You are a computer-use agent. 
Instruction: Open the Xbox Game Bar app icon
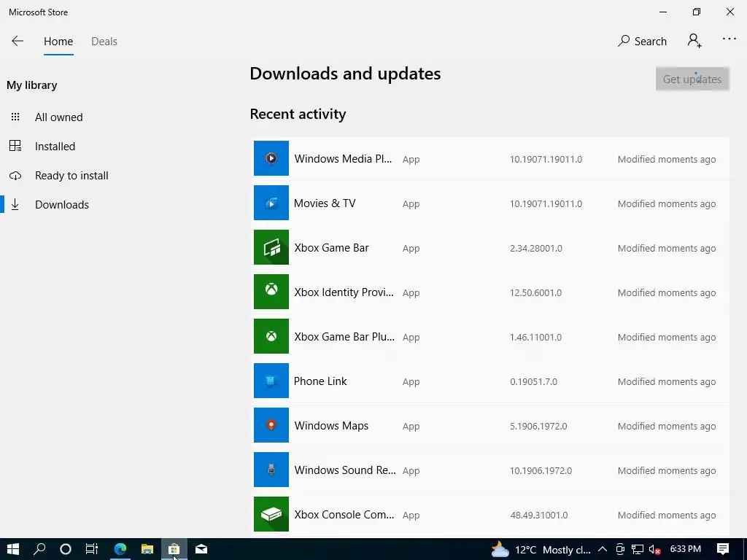(271, 247)
